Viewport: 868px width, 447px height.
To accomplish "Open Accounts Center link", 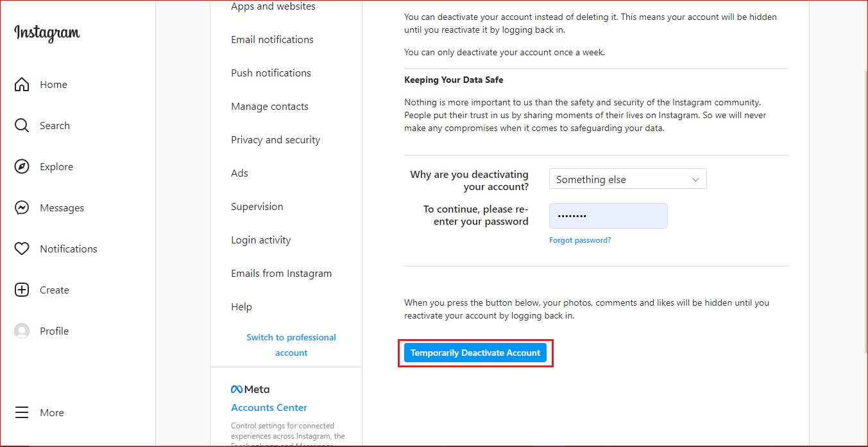I will pyautogui.click(x=269, y=408).
